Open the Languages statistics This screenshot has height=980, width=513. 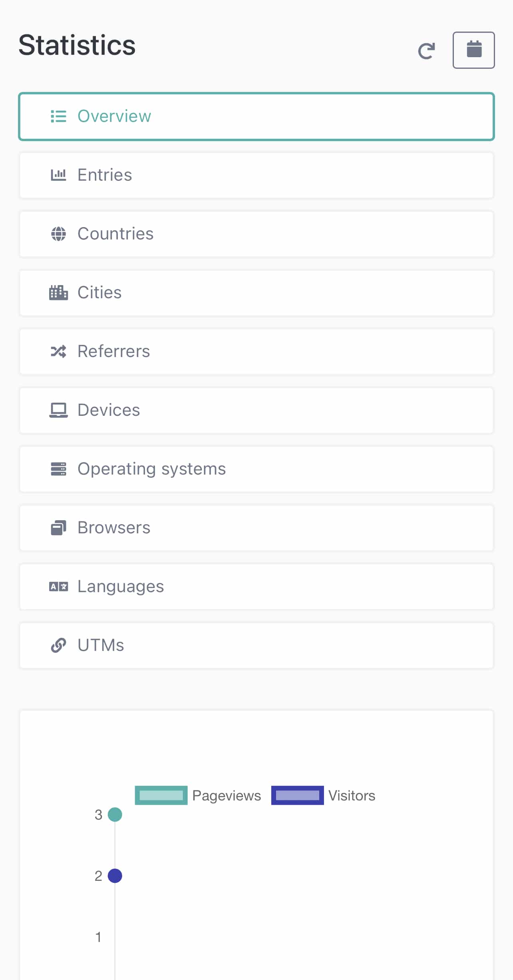click(256, 587)
